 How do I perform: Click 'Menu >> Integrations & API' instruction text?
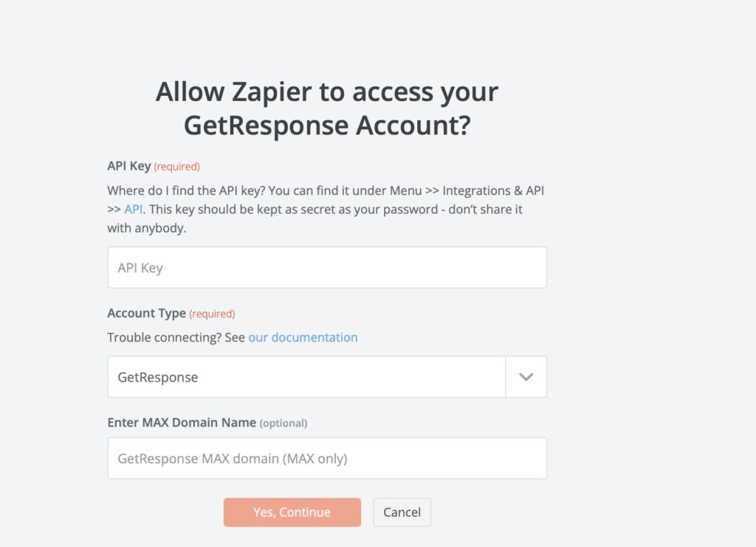click(467, 191)
